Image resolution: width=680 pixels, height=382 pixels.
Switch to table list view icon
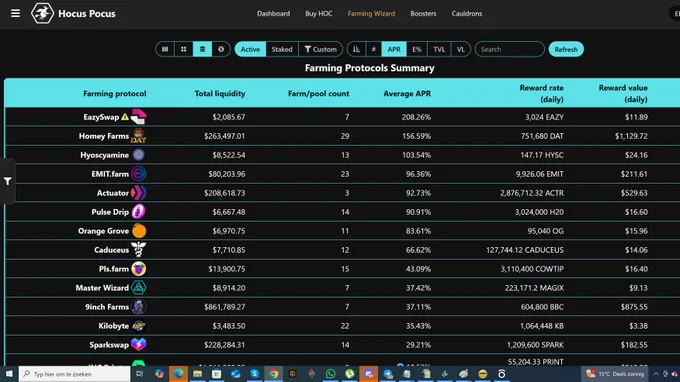(165, 49)
